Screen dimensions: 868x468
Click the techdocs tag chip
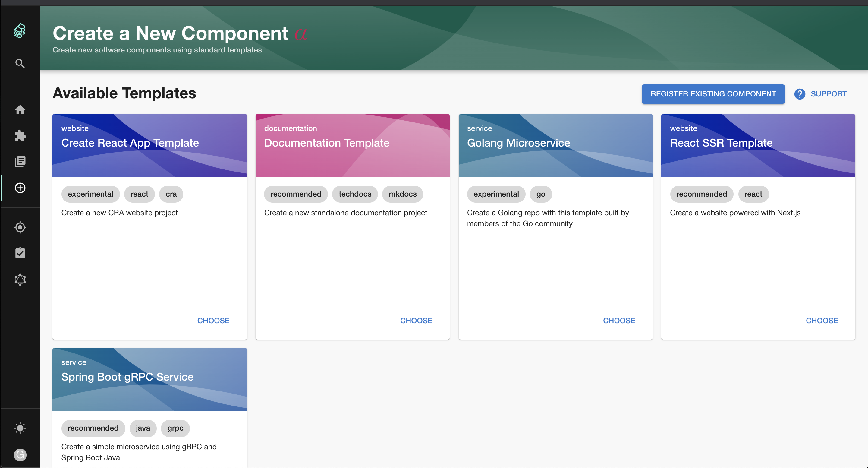tap(355, 194)
